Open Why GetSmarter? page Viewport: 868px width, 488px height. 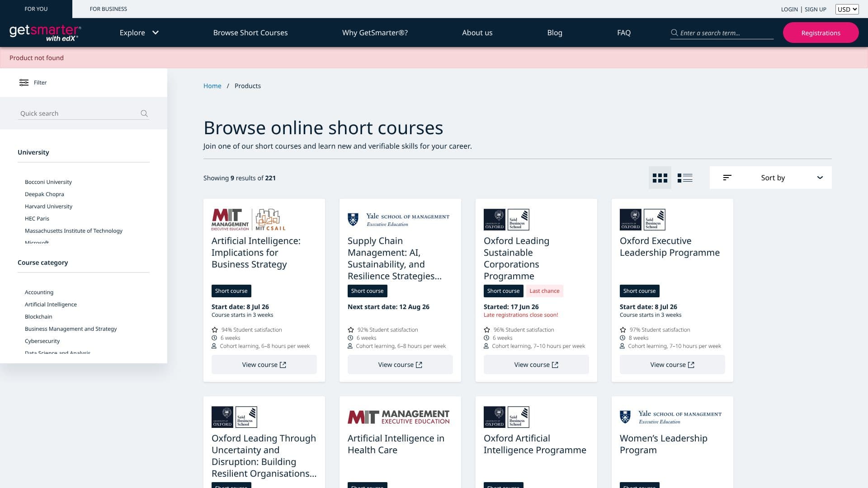pyautogui.click(x=375, y=33)
